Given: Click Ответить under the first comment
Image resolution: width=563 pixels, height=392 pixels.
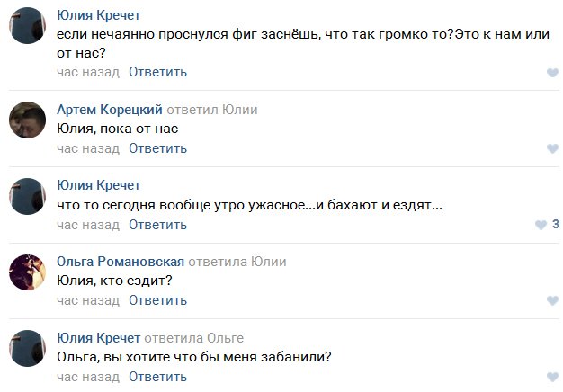Looking at the screenshot, I should point(157,72).
